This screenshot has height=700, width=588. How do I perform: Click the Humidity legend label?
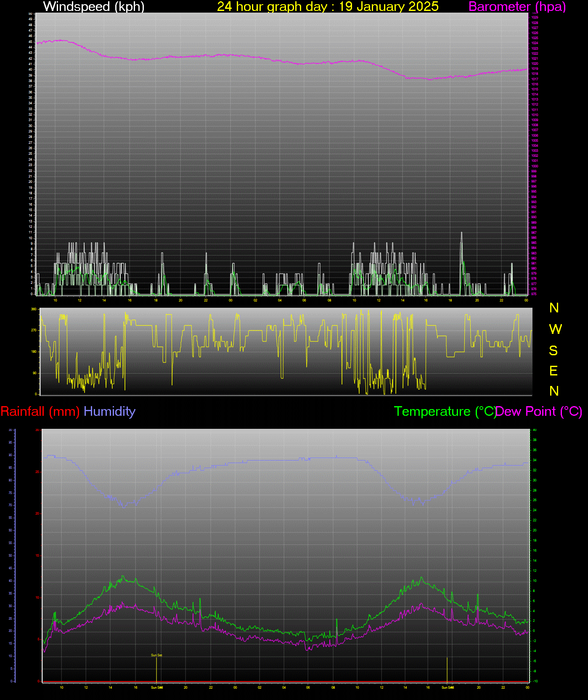(110, 411)
